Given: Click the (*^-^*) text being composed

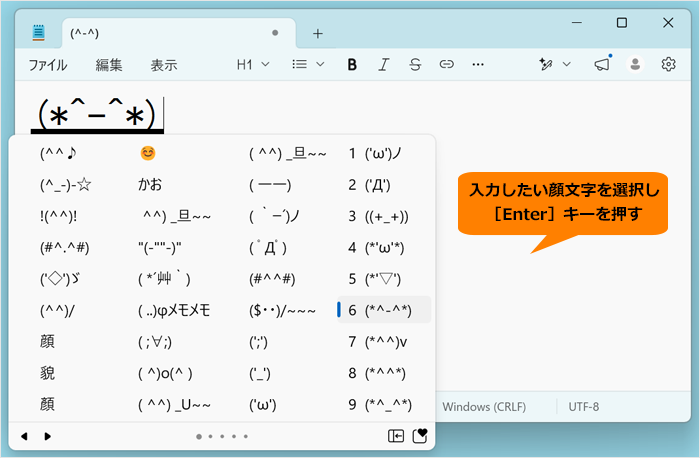Looking at the screenshot, I should pos(97,115).
